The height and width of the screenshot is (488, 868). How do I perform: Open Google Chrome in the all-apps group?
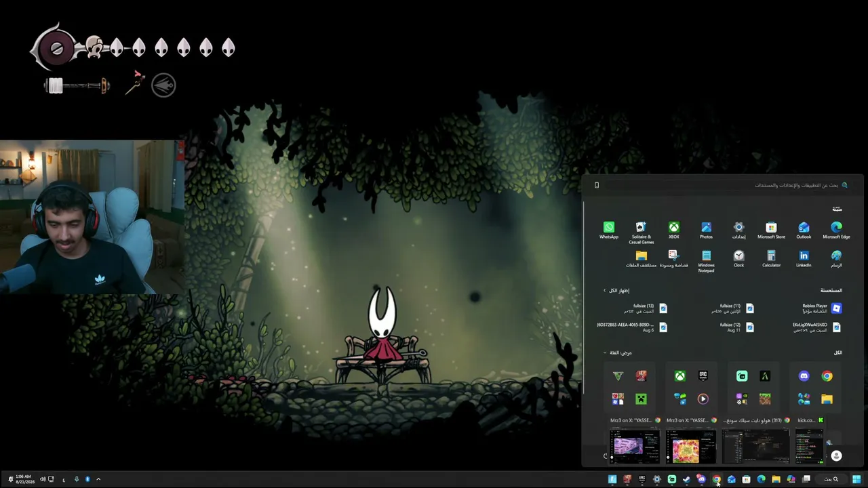pos(827,376)
